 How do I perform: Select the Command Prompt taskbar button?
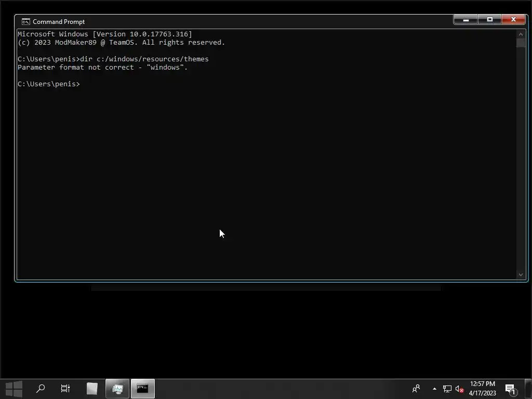coord(143,389)
